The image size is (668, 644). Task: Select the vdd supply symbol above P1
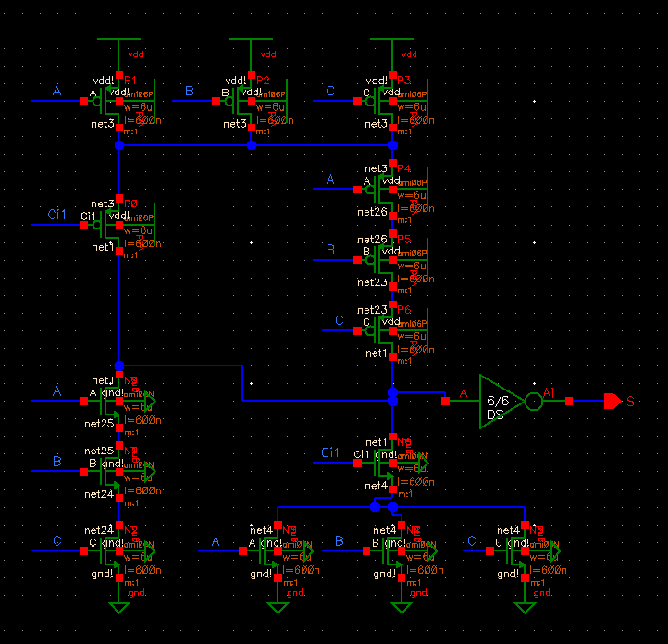[118, 56]
